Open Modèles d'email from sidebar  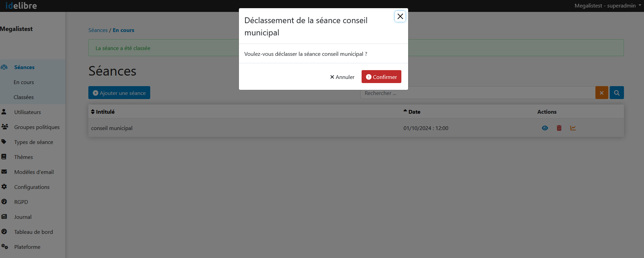(34, 172)
